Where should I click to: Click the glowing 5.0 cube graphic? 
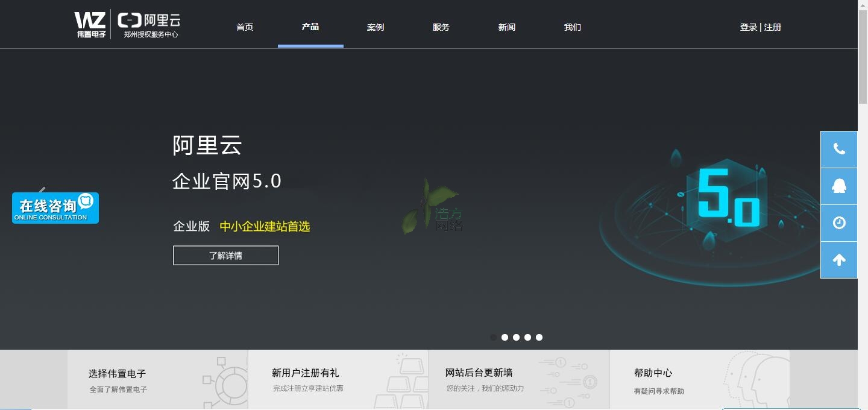728,198
